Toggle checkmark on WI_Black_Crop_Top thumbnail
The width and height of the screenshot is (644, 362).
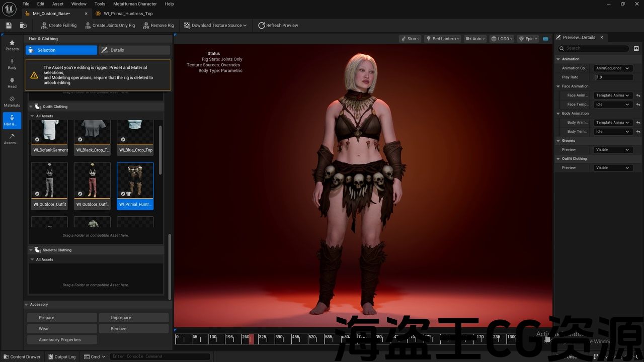pos(80,140)
